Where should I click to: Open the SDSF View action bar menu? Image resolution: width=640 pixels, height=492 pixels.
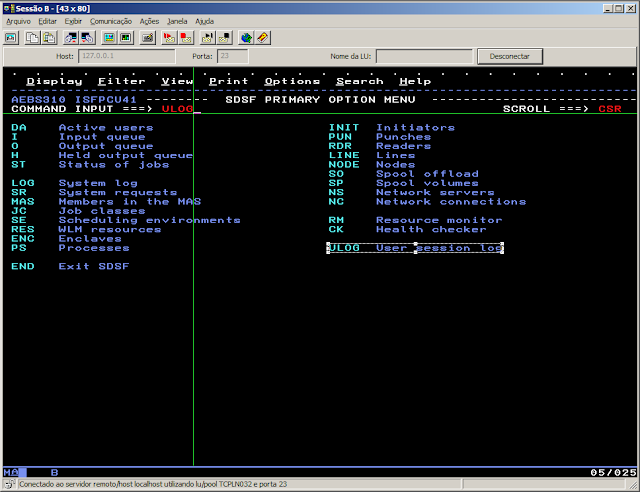pos(177,81)
